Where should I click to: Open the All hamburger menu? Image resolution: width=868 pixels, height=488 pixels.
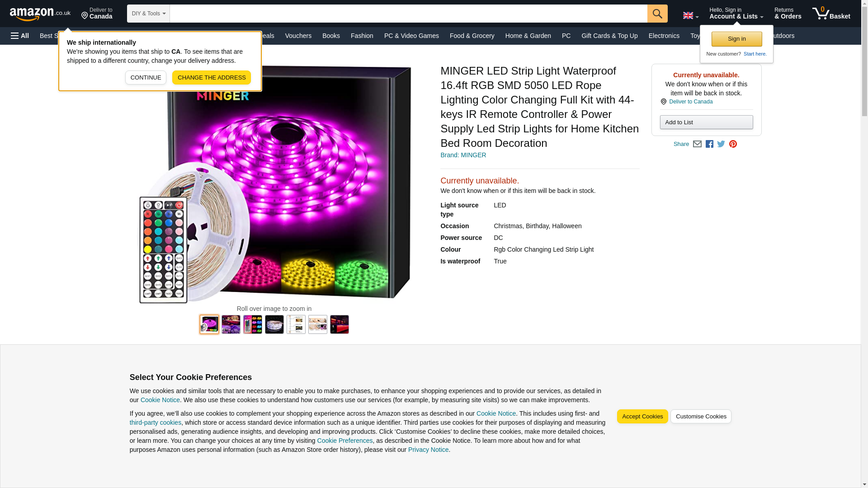tap(20, 36)
